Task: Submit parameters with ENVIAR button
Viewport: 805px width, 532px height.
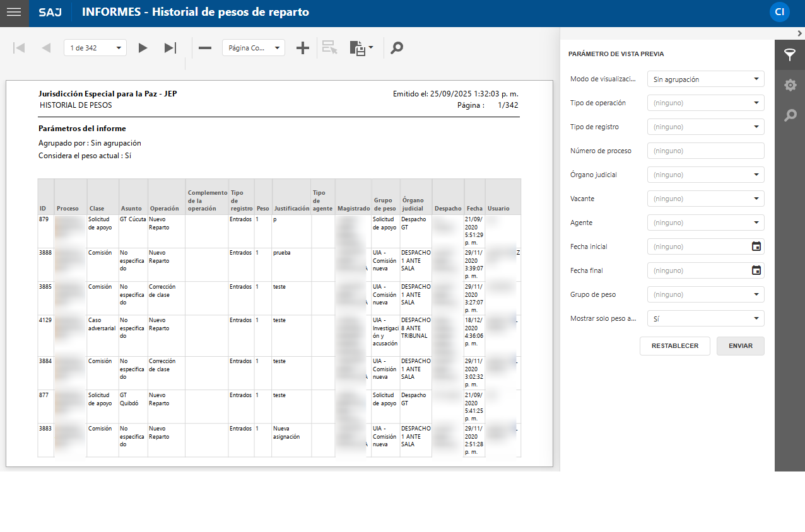Action: (740, 346)
